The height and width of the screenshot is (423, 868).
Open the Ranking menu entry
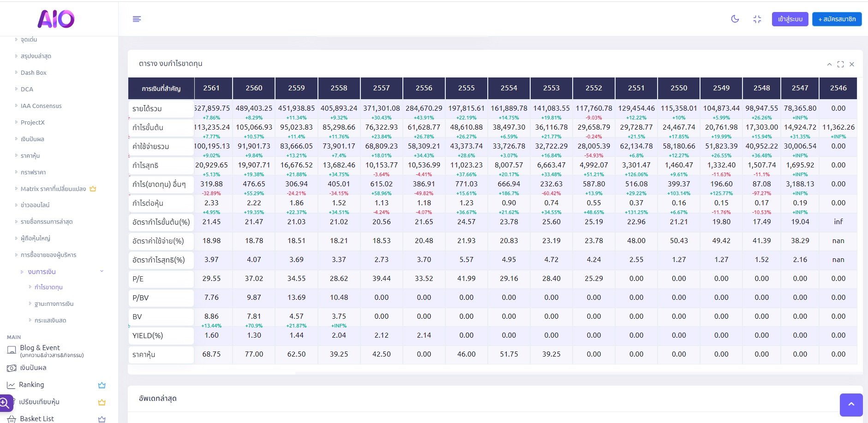coord(31,385)
